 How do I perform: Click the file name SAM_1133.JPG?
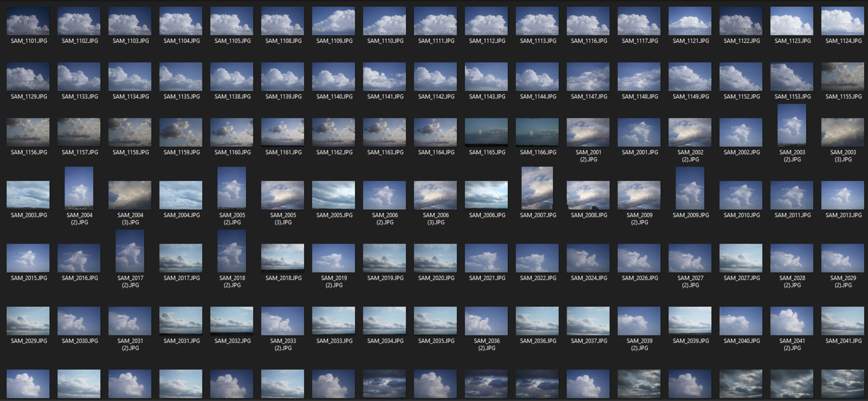[80, 97]
